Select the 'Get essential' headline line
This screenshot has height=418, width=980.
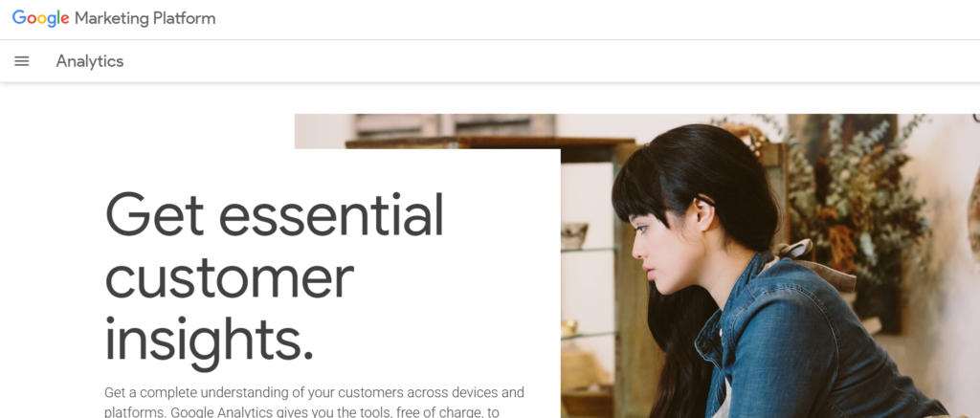pos(275,215)
